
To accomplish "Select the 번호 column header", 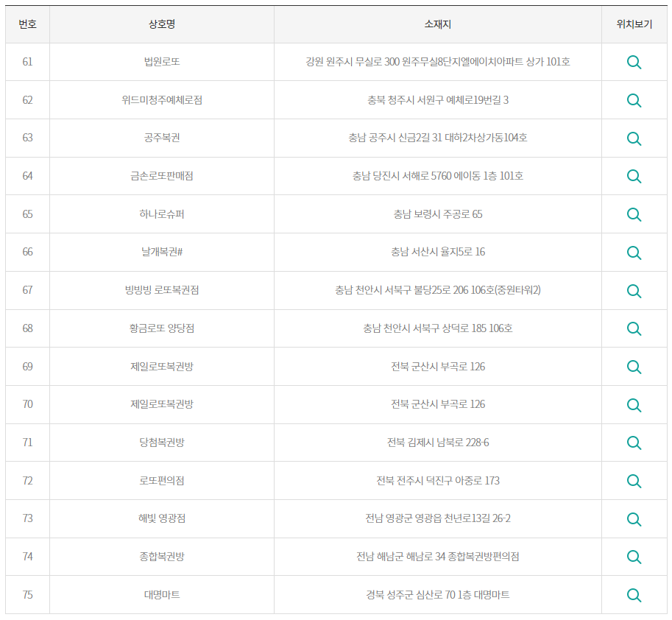I will coord(27,24).
